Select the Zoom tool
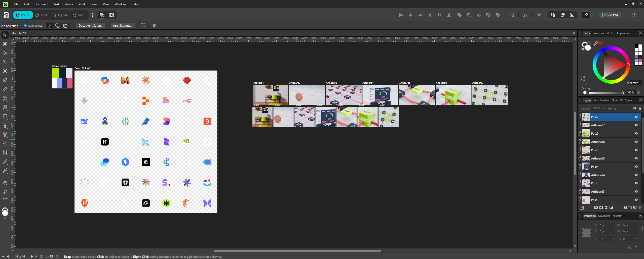 tap(5, 192)
